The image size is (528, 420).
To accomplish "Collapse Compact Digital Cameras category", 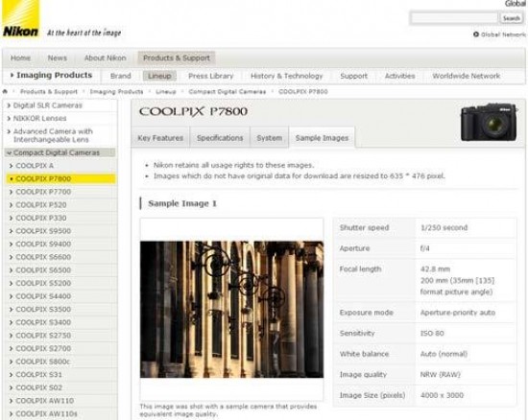I will coord(60,152).
